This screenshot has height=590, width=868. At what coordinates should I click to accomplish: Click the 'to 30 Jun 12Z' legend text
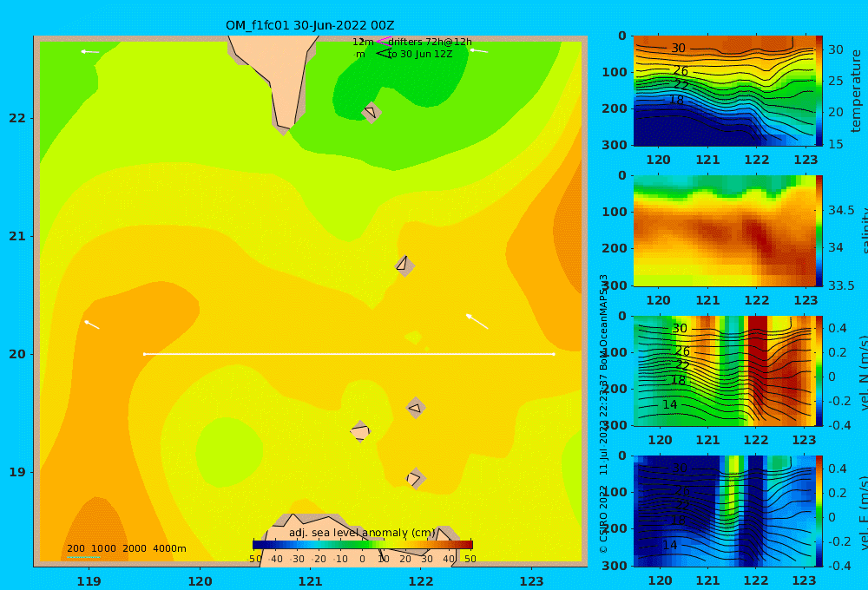[x=420, y=54]
